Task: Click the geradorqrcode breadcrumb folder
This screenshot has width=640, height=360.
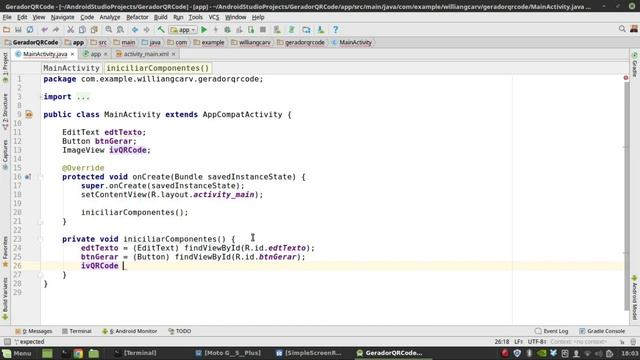Action: (301, 42)
